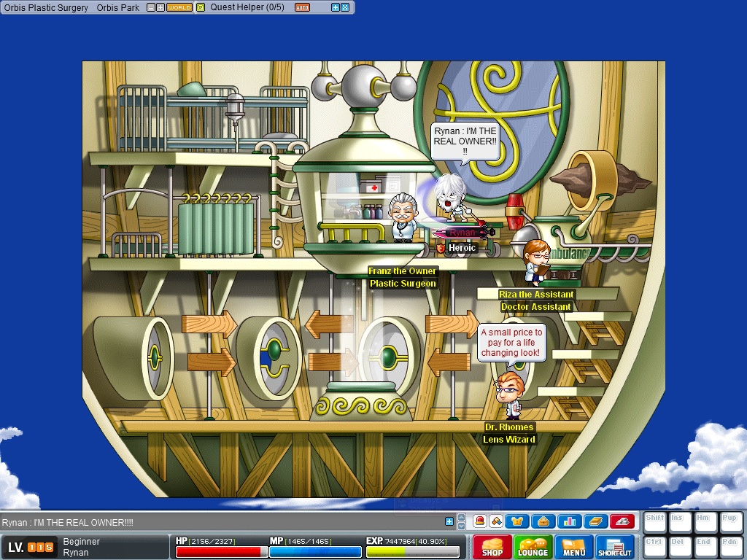Expand Quest Helper with blue plus icon
Image resolution: width=747 pixels, height=560 pixels.
pos(335,7)
